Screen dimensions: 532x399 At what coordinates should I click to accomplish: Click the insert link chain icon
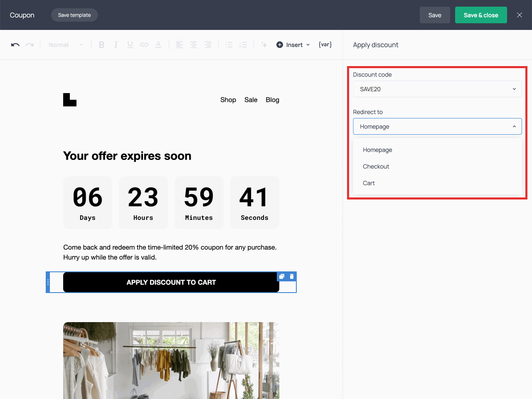[x=144, y=45]
